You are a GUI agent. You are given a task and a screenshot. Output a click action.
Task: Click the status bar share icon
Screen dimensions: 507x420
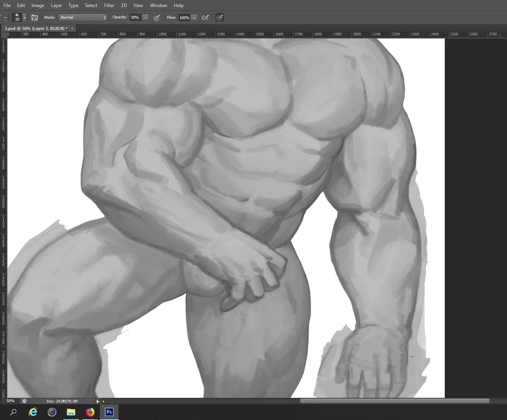(25, 401)
